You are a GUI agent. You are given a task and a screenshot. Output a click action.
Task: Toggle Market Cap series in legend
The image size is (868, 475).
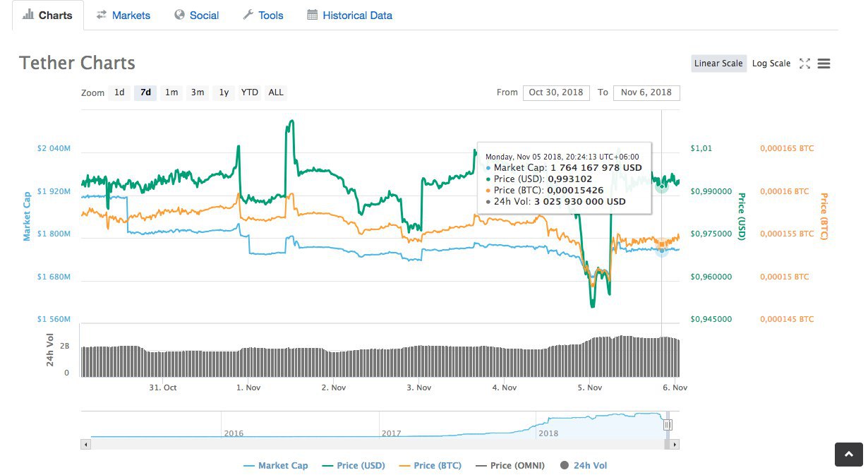pyautogui.click(x=275, y=466)
